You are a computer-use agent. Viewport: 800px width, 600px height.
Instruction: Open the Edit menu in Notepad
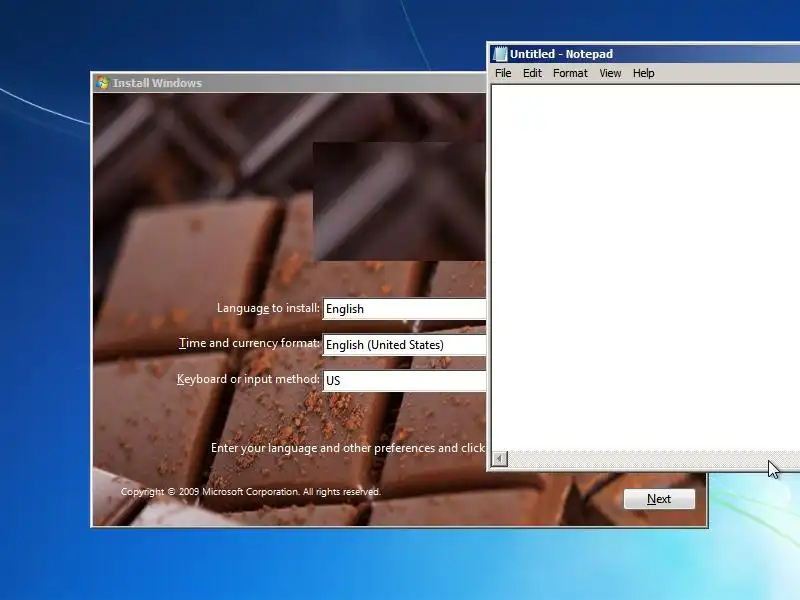point(532,73)
